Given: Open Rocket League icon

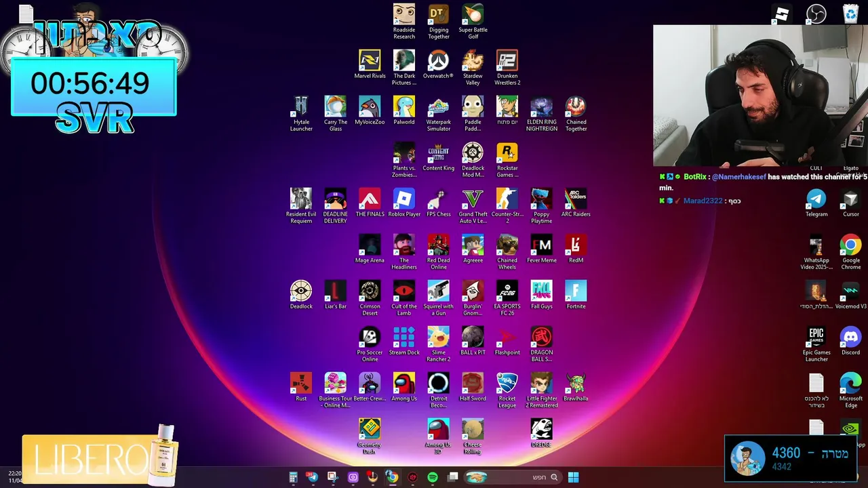Looking at the screenshot, I should (x=507, y=390).
